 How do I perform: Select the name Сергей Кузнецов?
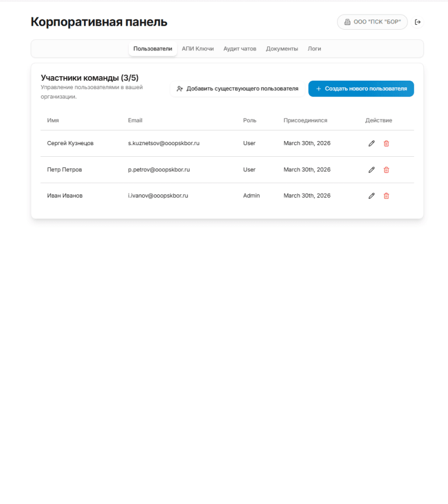71,143
